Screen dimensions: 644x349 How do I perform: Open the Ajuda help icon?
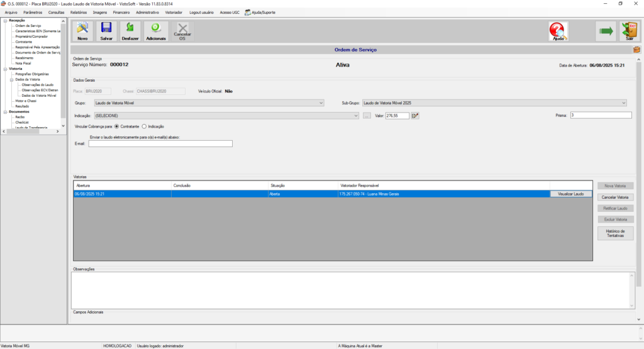[x=558, y=31]
